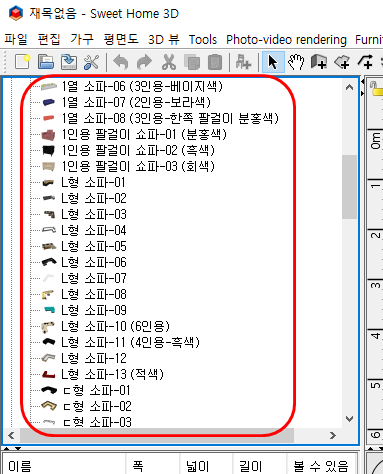Viewport: 383px width, 474px height.
Task: Paste clipboard icon
Action: 215,62
